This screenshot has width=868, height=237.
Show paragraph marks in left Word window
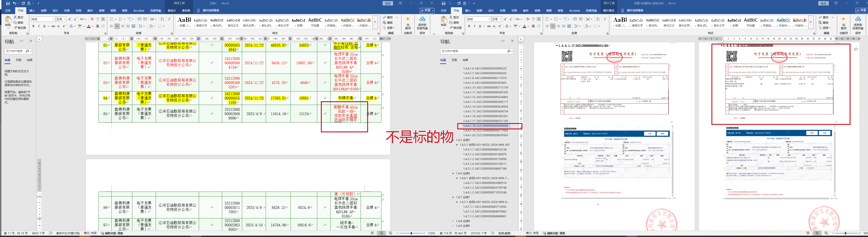click(x=169, y=19)
